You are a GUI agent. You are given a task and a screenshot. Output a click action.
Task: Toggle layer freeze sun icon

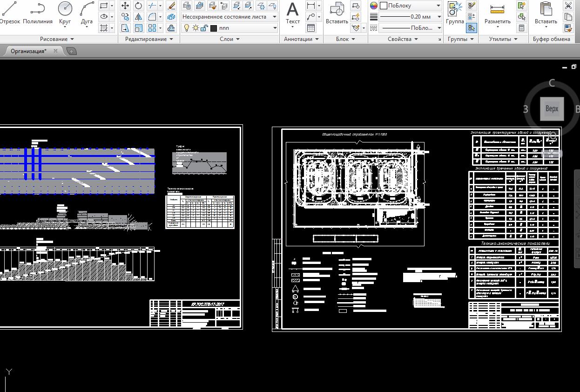click(x=196, y=28)
